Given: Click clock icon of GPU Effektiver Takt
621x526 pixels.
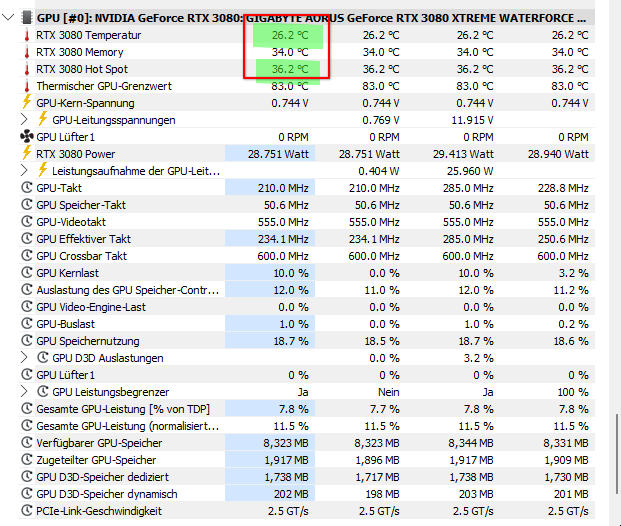Looking at the screenshot, I should 27,238.
